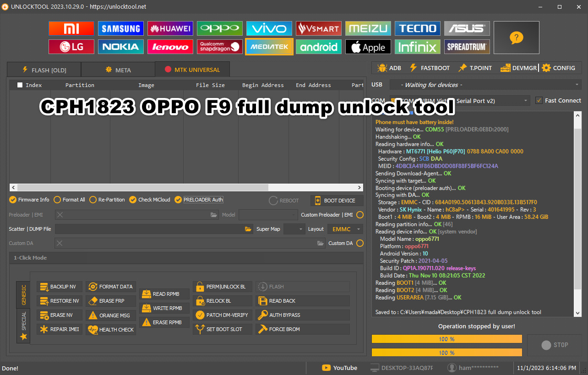Click the READ BACK button
588x375 pixels.
pos(302,301)
